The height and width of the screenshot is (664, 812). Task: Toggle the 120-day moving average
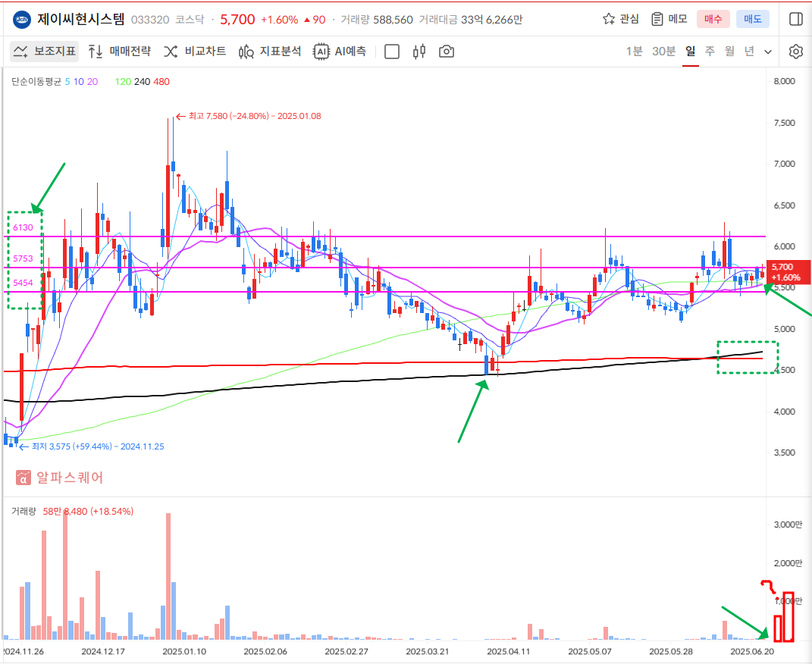tap(123, 82)
